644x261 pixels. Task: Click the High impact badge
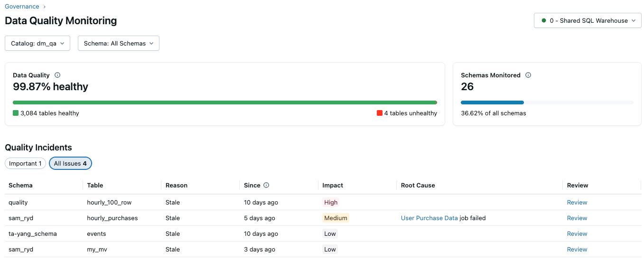[x=331, y=203]
